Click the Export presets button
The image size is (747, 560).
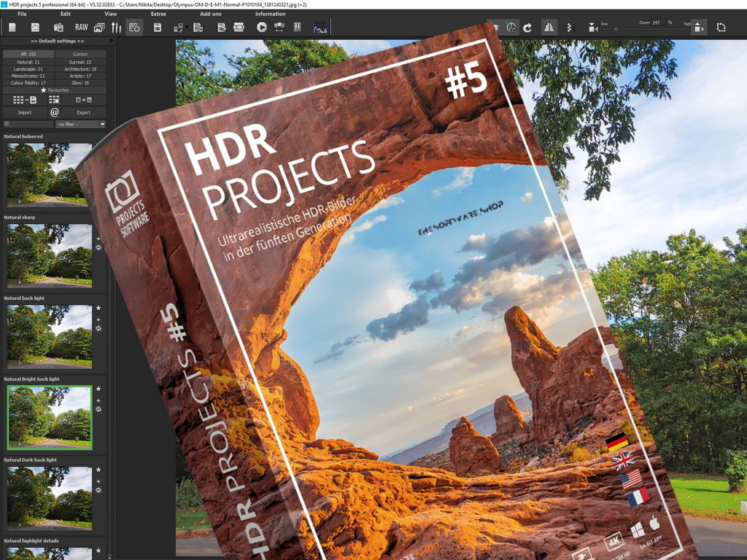(83, 112)
